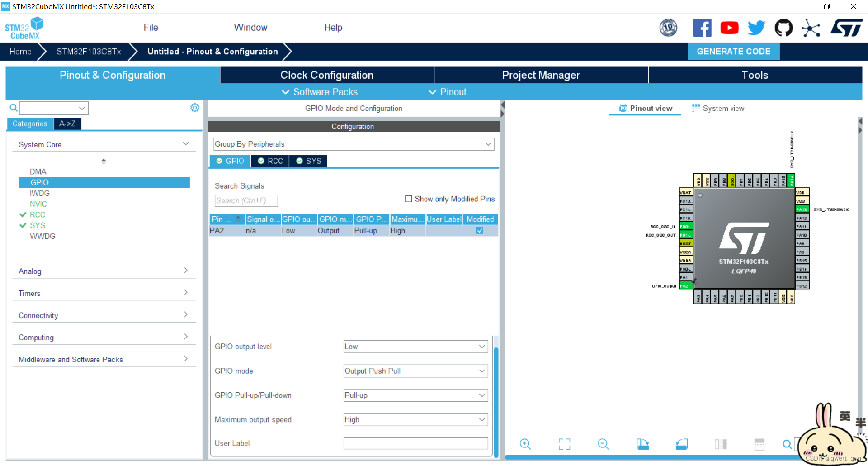This screenshot has height=466, width=868.
Task: Click the ST logo in header
Action: [847, 28]
